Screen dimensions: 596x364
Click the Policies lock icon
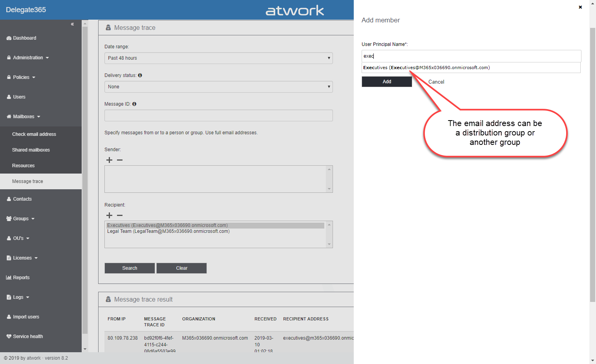(9, 77)
